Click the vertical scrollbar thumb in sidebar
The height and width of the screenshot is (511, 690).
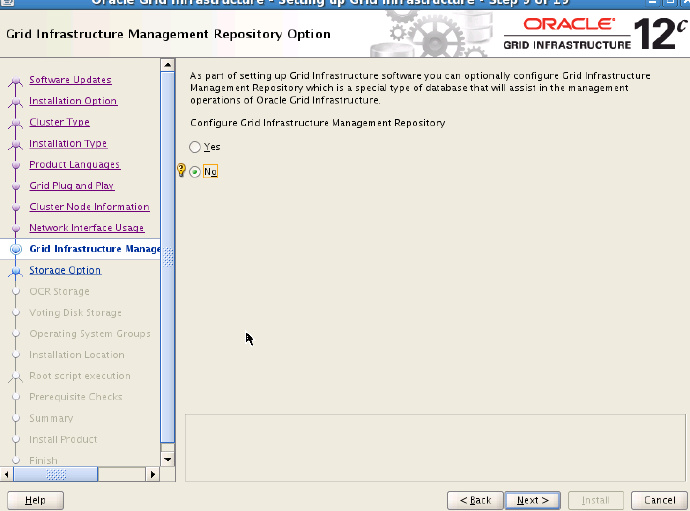click(168, 257)
